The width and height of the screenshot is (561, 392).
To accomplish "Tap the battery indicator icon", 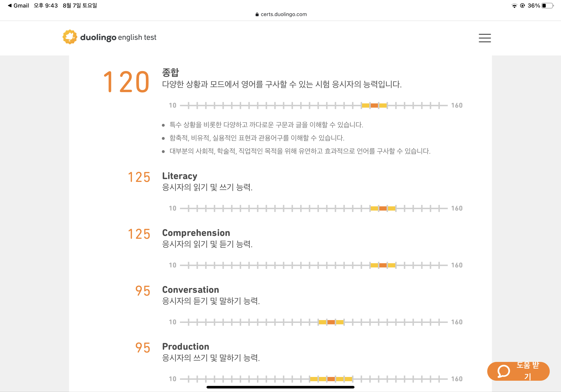I will 548,6.
